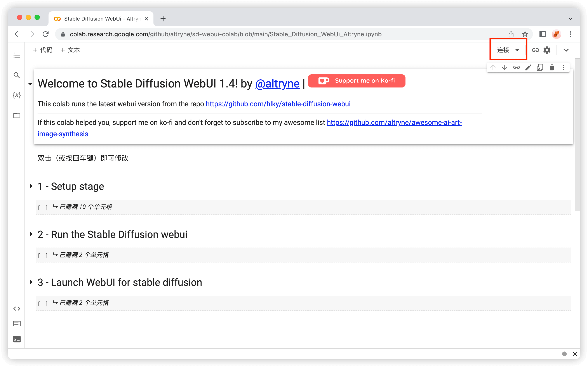View site info lock icon
Image resolution: width=588 pixels, height=367 pixels.
point(63,34)
